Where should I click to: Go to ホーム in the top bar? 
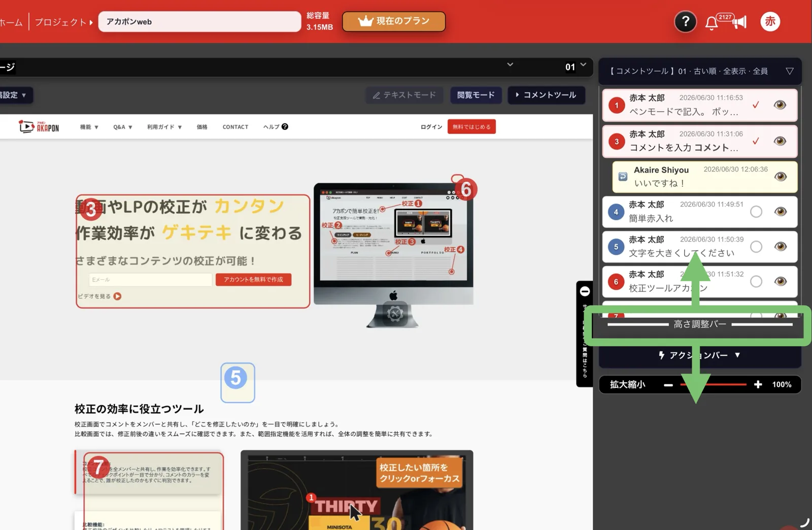point(11,22)
